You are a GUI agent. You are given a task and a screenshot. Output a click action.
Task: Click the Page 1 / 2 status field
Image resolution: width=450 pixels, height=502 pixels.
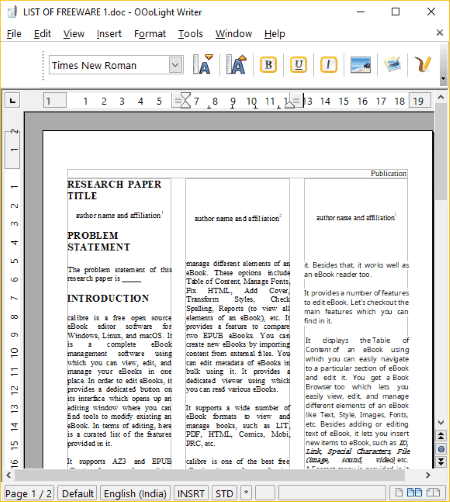(28, 493)
